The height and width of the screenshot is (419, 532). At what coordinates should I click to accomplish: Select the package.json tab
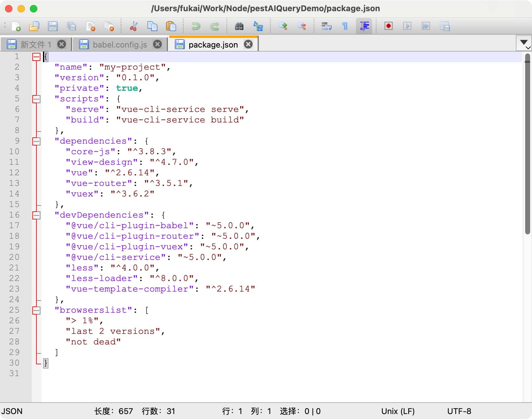pyautogui.click(x=213, y=44)
